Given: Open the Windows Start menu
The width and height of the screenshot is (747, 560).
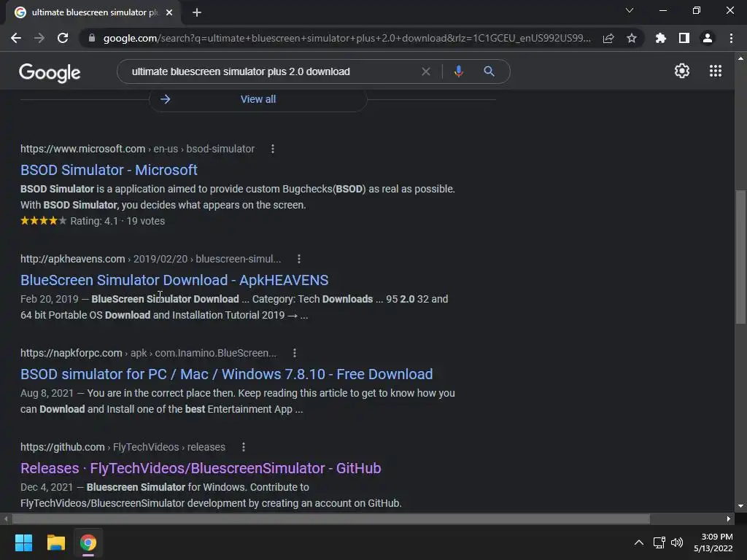Looking at the screenshot, I should pyautogui.click(x=24, y=542).
